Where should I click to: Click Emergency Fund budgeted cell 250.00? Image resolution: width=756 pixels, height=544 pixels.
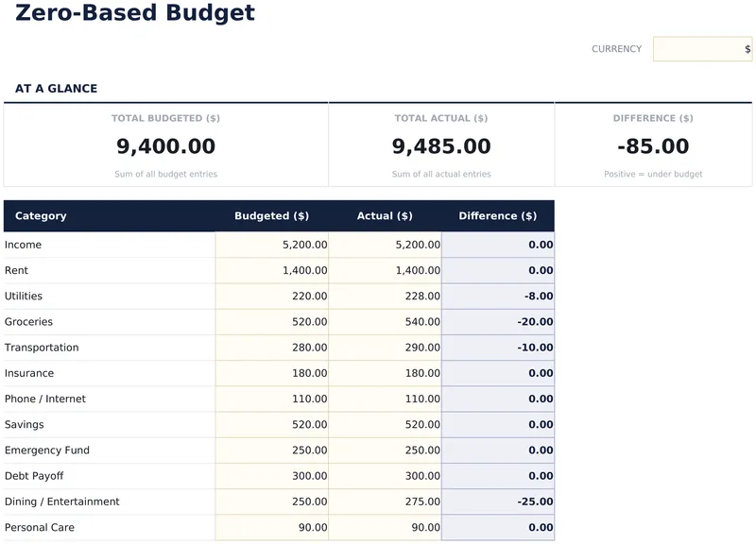tap(272, 450)
